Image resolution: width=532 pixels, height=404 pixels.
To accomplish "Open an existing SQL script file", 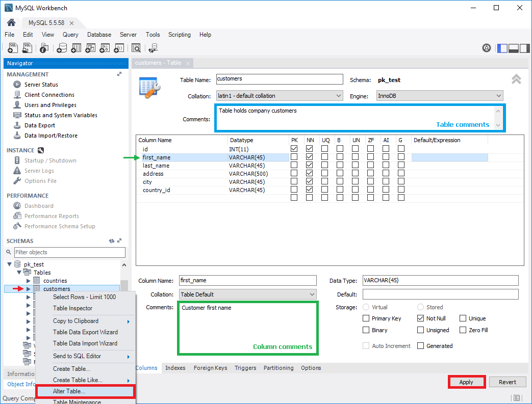I will click(x=26, y=47).
